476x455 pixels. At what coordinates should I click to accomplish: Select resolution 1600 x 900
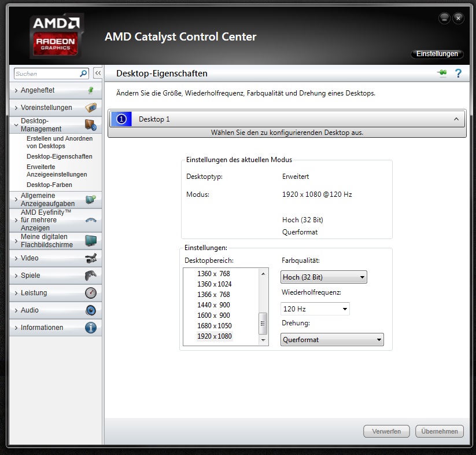214,315
